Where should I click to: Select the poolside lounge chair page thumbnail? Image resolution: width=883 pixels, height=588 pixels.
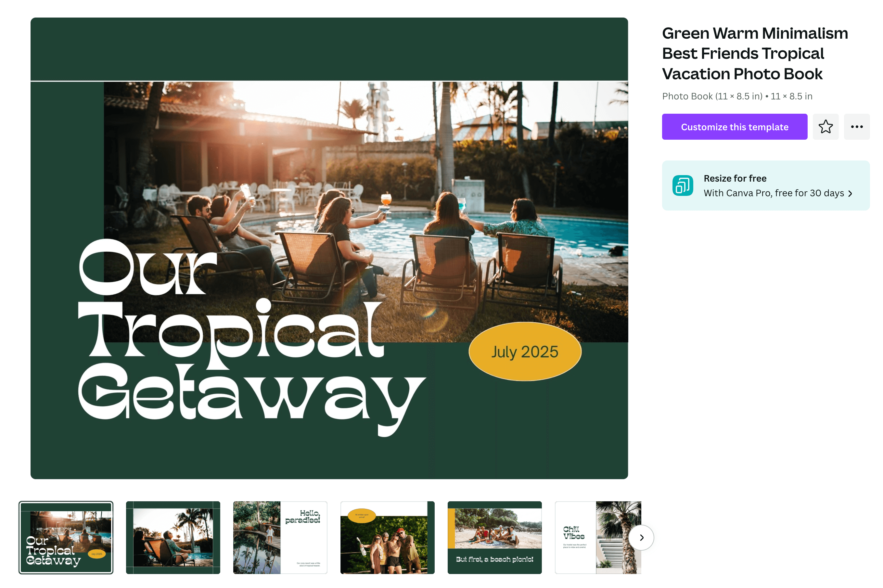coord(173,538)
